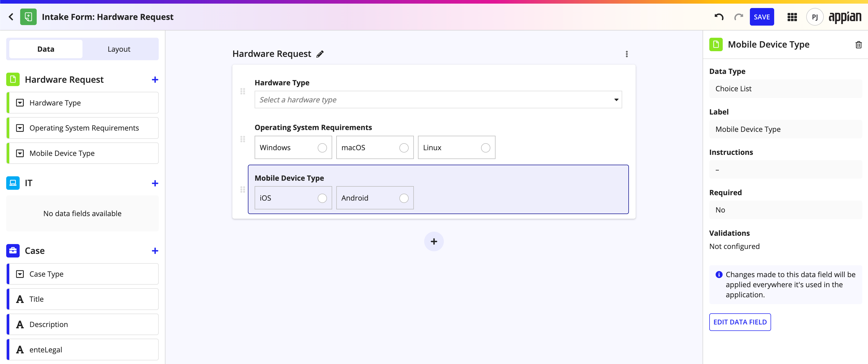Open the Hardware Request section kebab menu
The width and height of the screenshot is (868, 364).
coord(627,54)
